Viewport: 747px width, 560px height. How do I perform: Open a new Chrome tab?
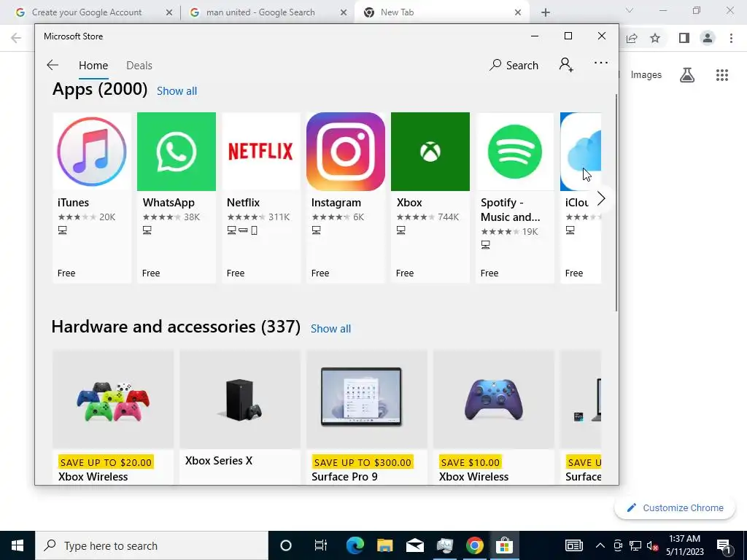click(x=546, y=12)
